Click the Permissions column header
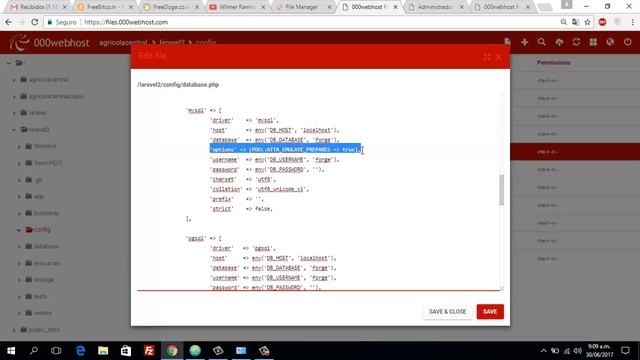Viewport: 640px width, 360px height. click(553, 62)
